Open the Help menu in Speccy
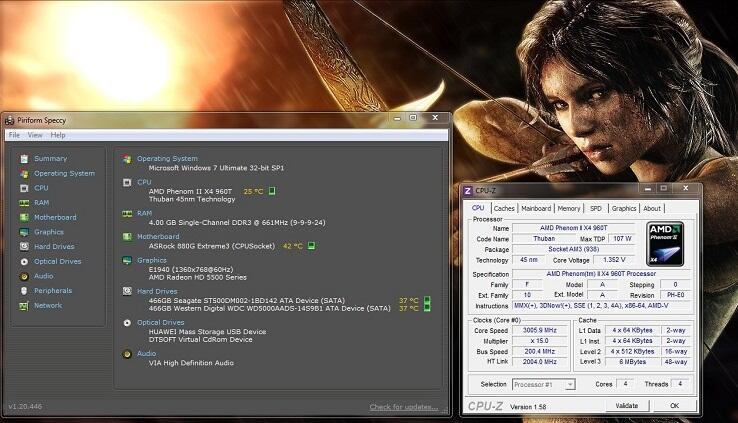This screenshot has height=423, width=738. click(58, 135)
